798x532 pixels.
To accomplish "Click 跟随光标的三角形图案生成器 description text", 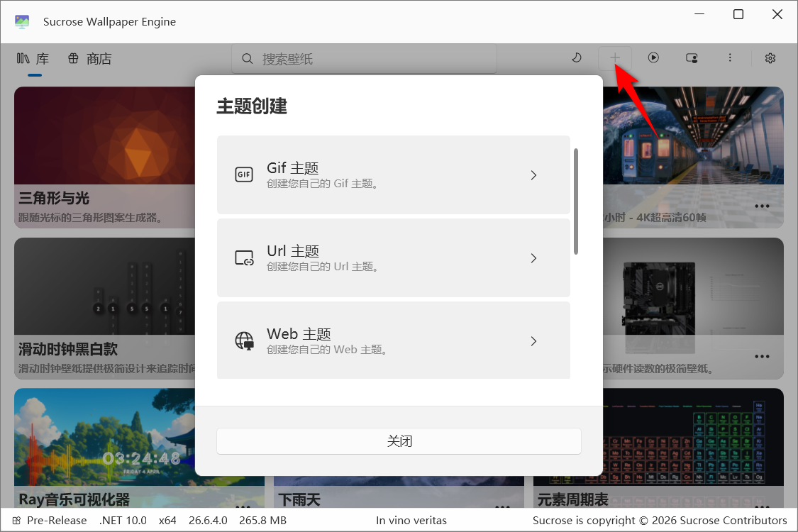I will coord(91,218).
